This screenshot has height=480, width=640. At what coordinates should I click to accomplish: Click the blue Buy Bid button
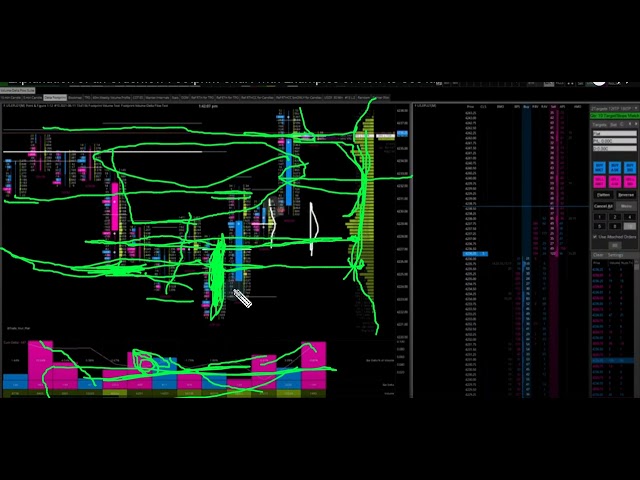[628, 167]
